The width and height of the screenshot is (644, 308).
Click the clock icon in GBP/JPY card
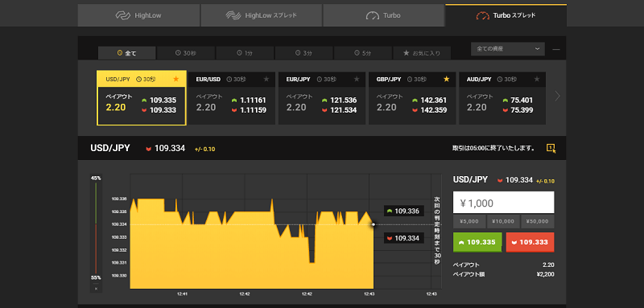point(410,79)
